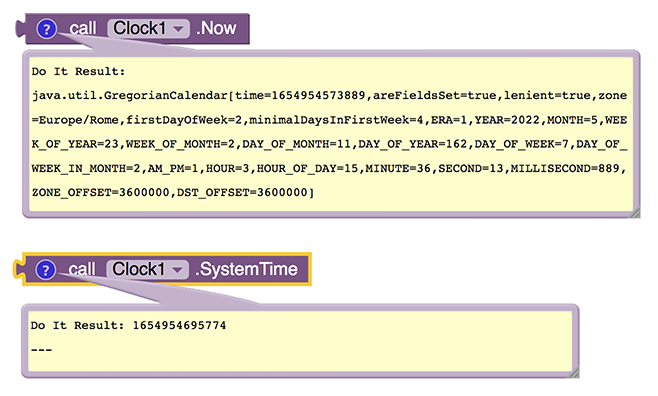Image resolution: width=658 pixels, height=396 pixels.
Task: Select the .SystemTime method label on the second block
Action: click(x=246, y=269)
